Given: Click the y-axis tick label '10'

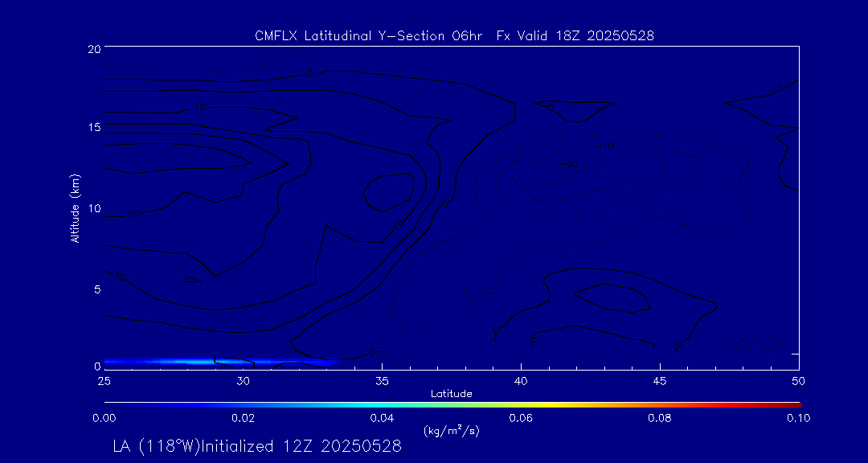Looking at the screenshot, I should [x=92, y=208].
